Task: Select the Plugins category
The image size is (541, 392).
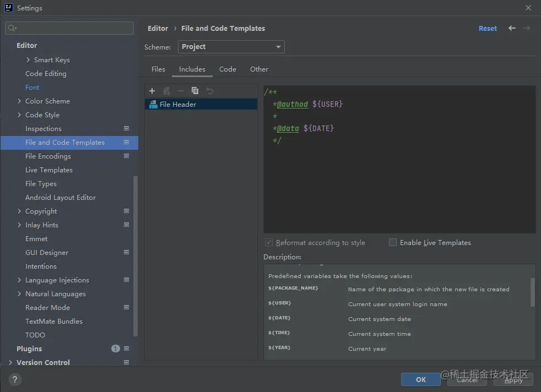Action: coord(29,349)
